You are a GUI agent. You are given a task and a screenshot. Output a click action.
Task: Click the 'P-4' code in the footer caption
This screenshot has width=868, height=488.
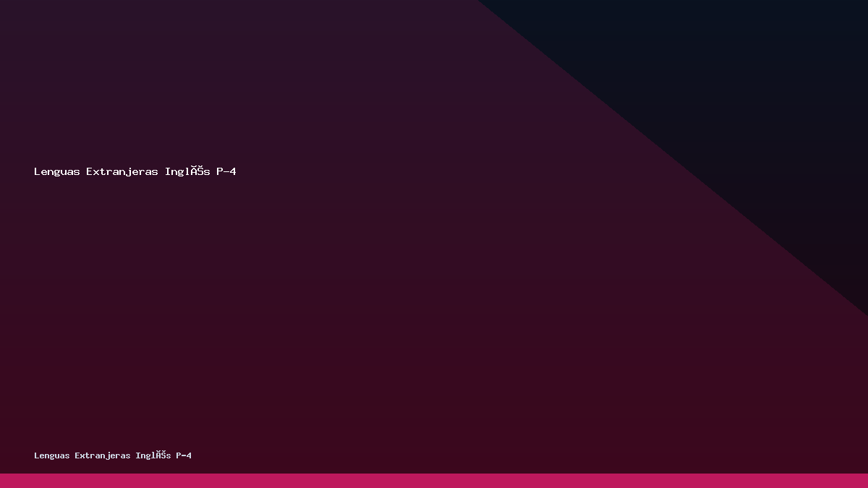(184, 455)
